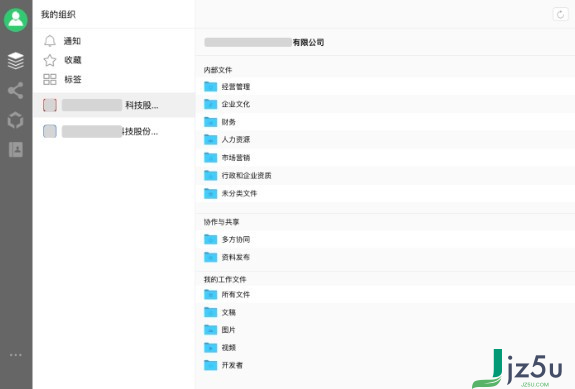The height and width of the screenshot is (389, 575).
Task: Click the 协作与共享 section heading
Action: pyautogui.click(x=221, y=222)
